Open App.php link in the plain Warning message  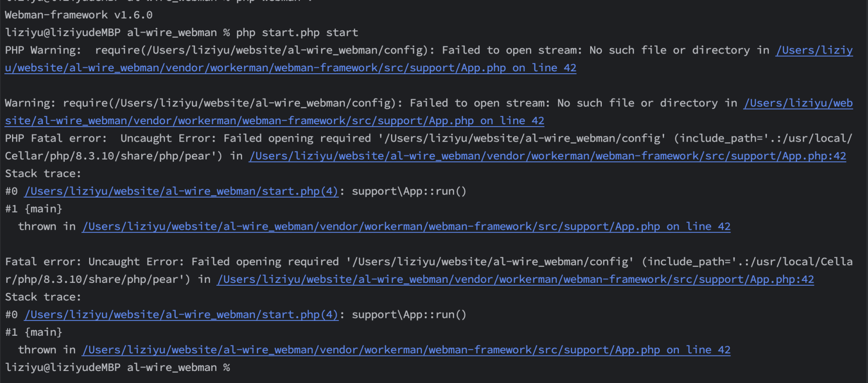point(274,121)
